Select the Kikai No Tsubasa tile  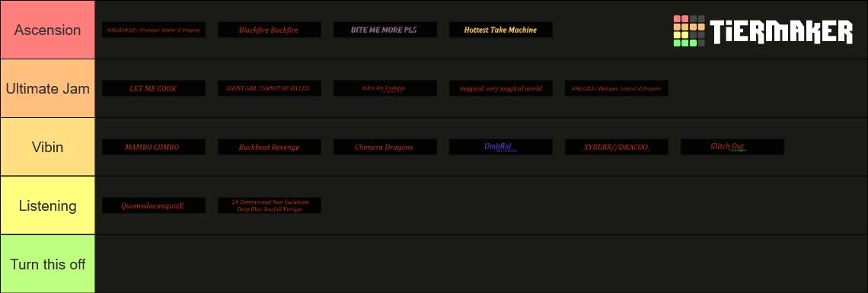[x=385, y=88]
